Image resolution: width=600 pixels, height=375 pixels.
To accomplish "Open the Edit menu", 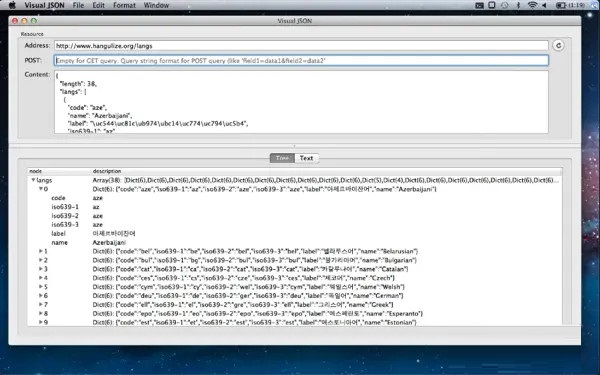I will click(98, 5).
